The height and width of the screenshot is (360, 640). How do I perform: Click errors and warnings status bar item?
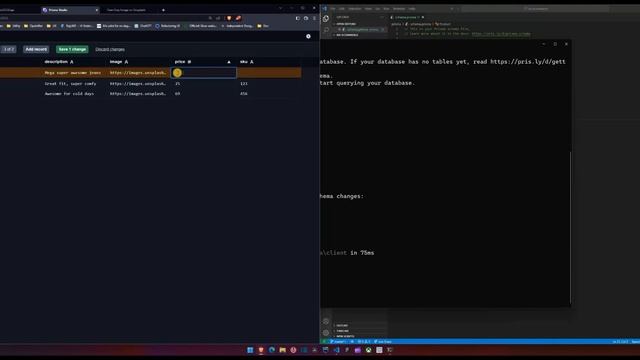point(364,342)
